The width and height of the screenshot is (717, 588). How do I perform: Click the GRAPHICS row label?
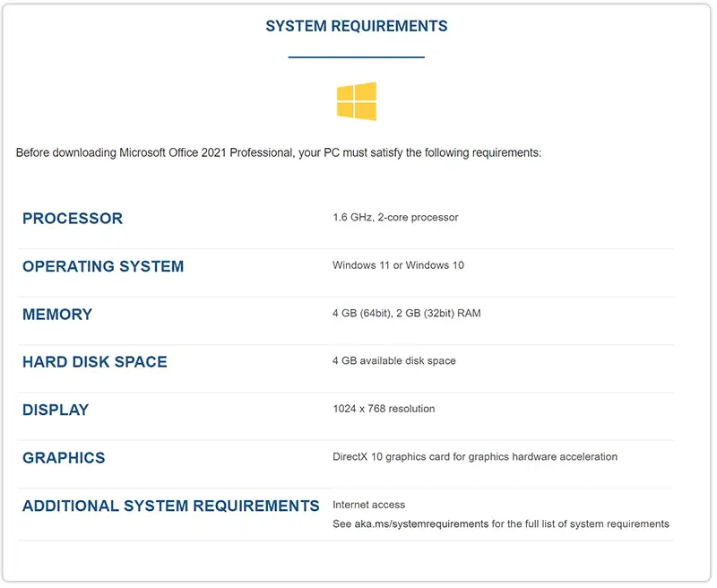[64, 458]
